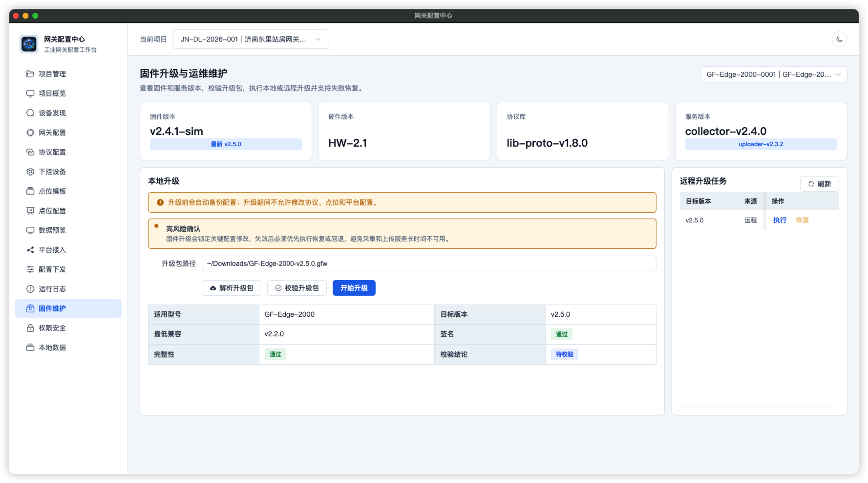Screen dimensions: 868x483
Task: Click the 校验升级包 button
Action: coord(297,288)
